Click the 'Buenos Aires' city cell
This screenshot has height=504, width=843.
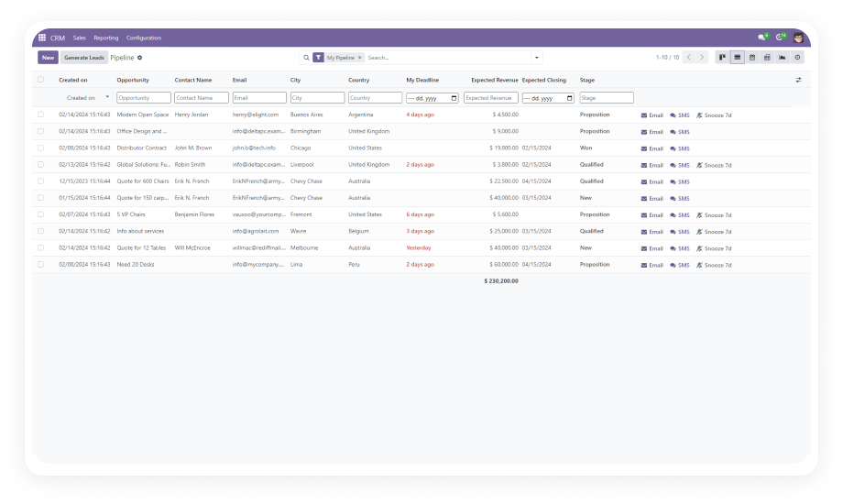[306, 115]
